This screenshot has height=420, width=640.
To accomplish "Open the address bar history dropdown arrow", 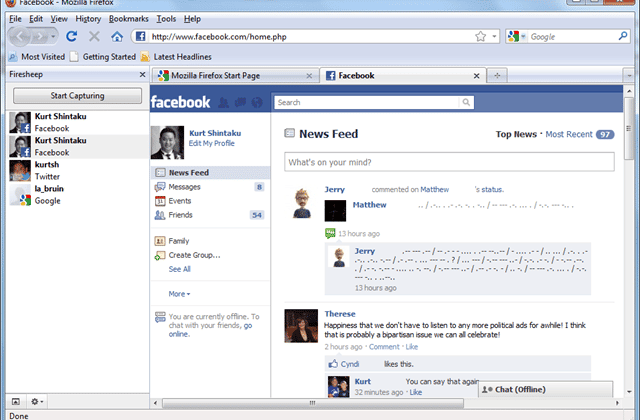I will [x=494, y=36].
